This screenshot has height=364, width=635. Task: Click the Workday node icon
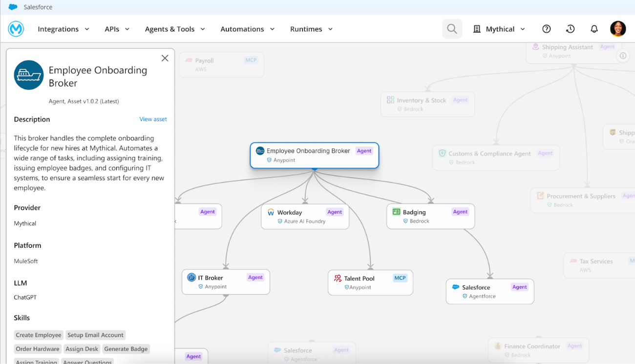pyautogui.click(x=271, y=212)
